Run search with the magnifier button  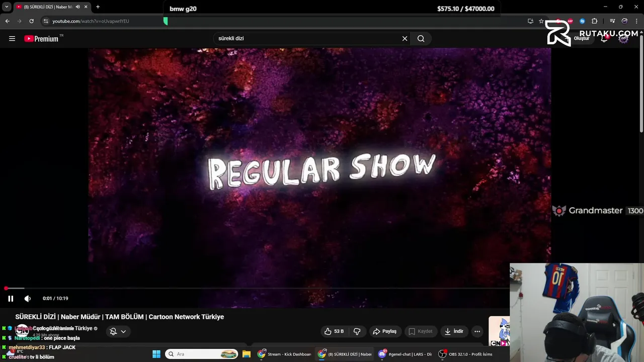(421, 39)
